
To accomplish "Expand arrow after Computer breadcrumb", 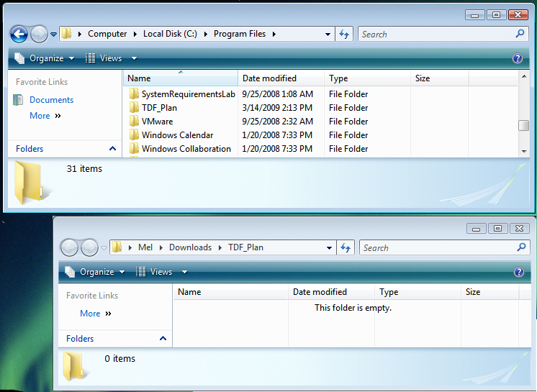I will (135, 34).
